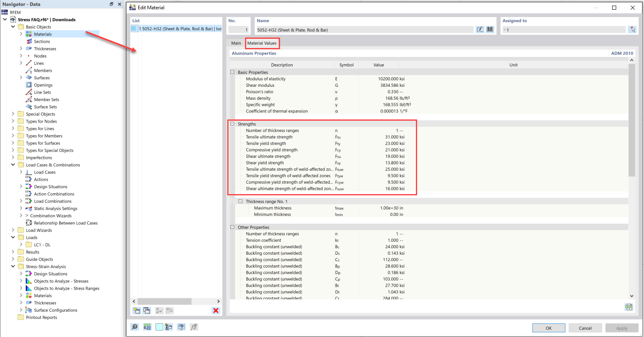Click the Line Sets icon in the navigator
This screenshot has width=644, height=337.
[29, 92]
